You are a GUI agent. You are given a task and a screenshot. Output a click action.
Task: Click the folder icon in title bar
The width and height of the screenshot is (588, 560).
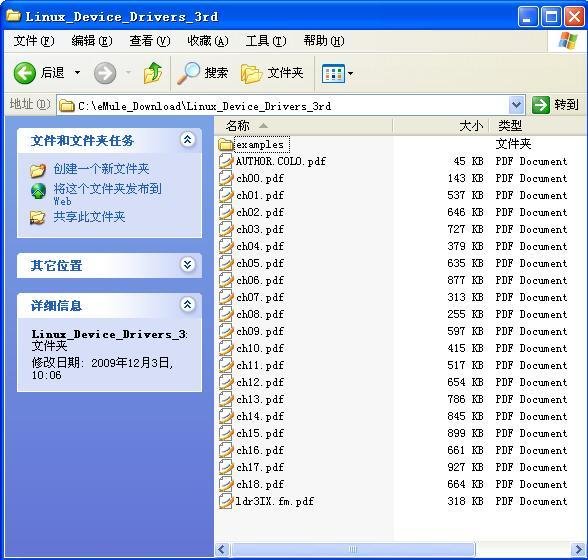(x=14, y=16)
